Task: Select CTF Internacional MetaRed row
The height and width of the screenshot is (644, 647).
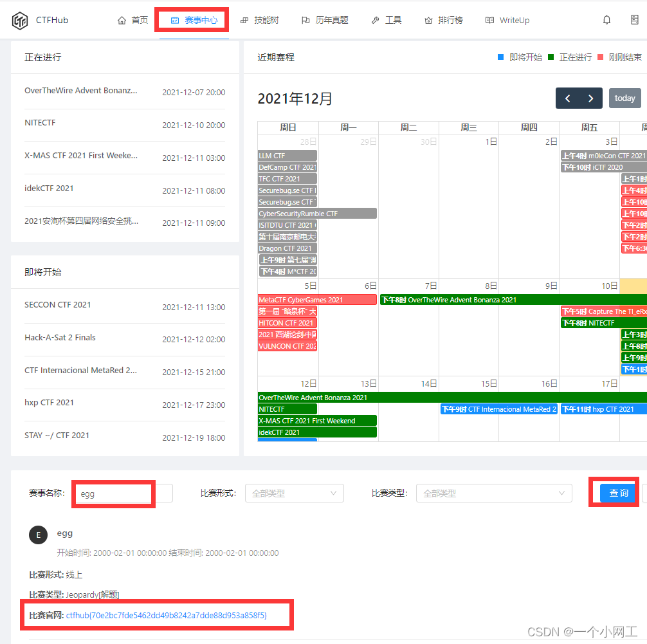Action: pyautogui.click(x=125, y=372)
